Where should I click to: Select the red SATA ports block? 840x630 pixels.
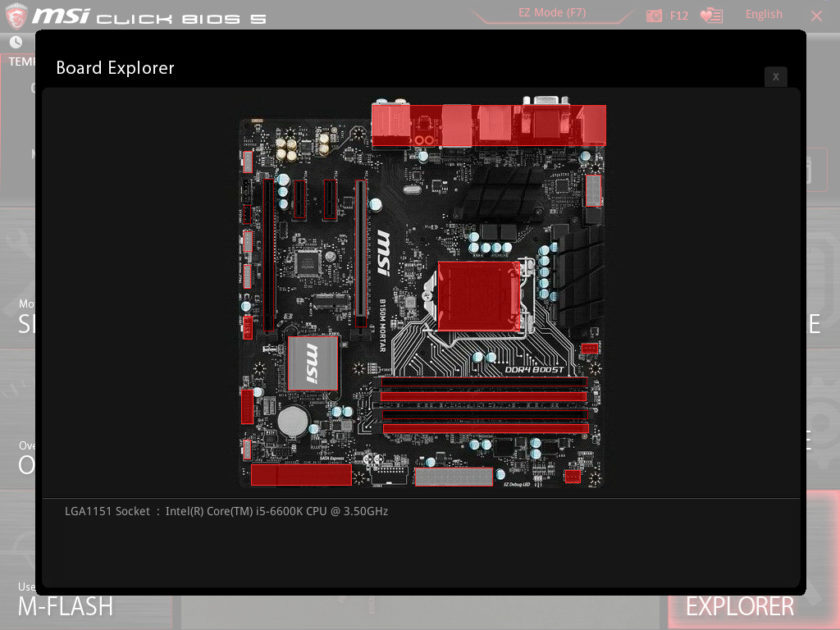(301, 475)
